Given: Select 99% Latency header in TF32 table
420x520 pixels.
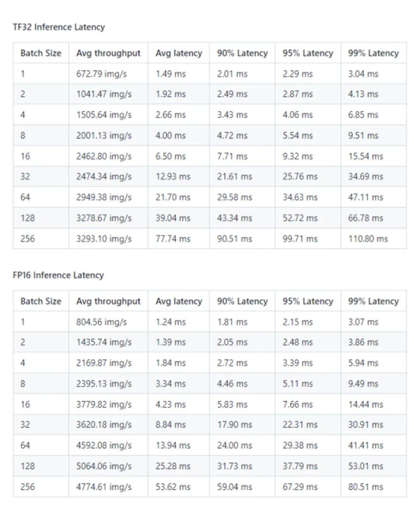Looking at the screenshot, I should coord(373,53).
